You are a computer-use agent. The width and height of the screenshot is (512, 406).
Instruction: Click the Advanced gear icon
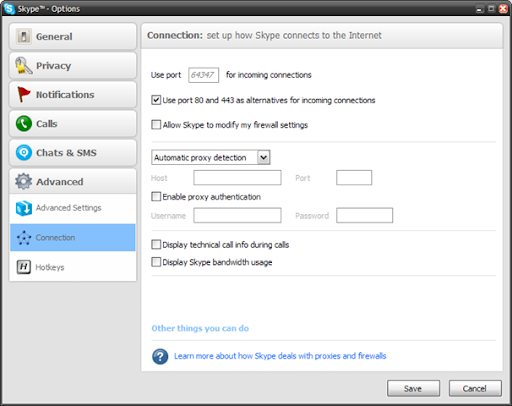[x=24, y=181]
